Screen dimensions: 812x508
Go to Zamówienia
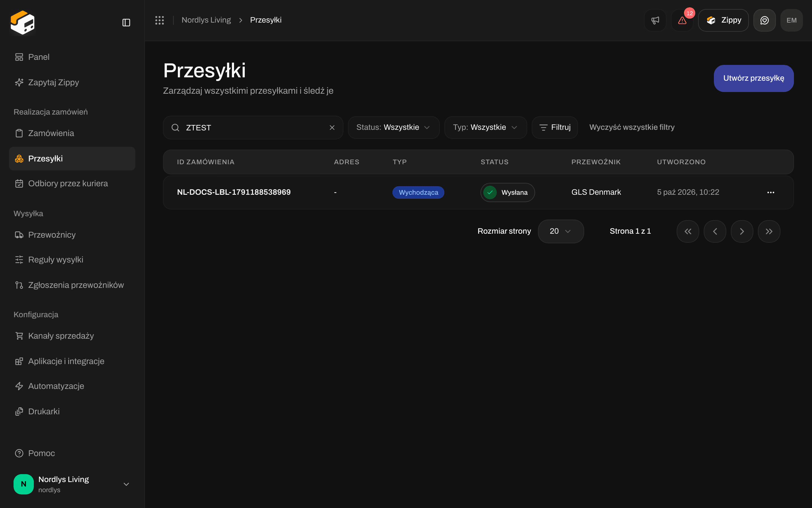tap(72, 133)
